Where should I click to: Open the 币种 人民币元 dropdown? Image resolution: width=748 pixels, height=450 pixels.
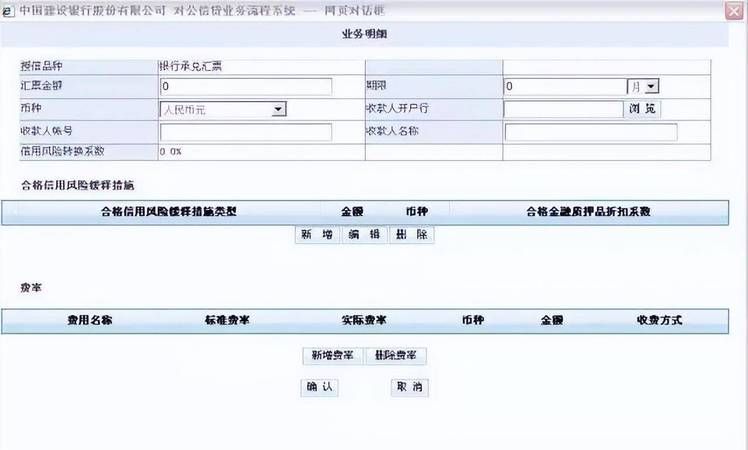pos(223,109)
